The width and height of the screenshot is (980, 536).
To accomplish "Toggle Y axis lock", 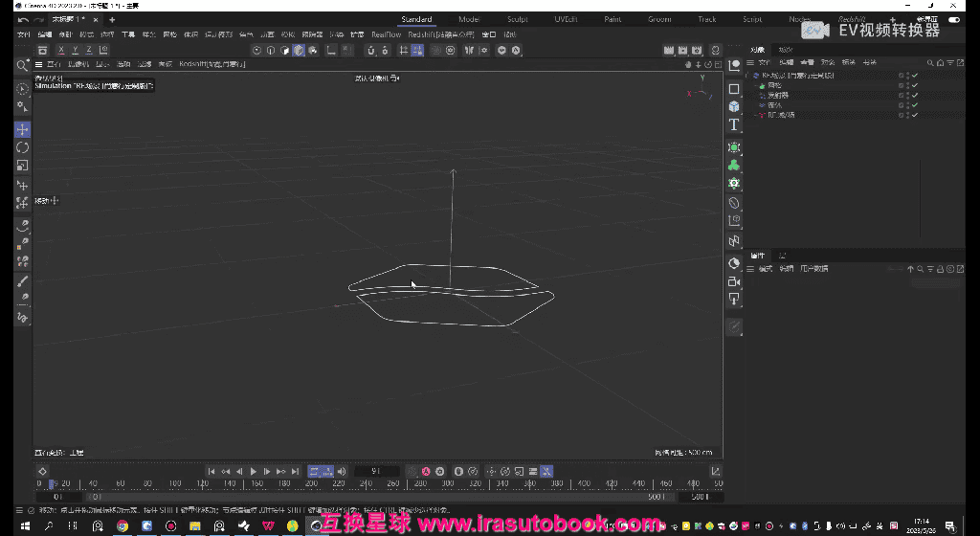I will [x=75, y=50].
